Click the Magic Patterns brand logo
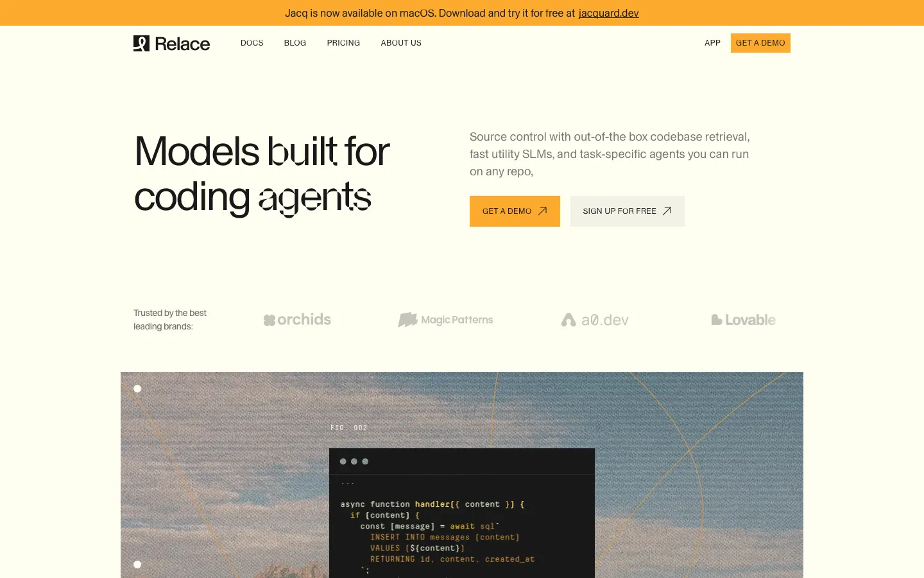Viewport: 924px width, 578px height. (x=445, y=320)
